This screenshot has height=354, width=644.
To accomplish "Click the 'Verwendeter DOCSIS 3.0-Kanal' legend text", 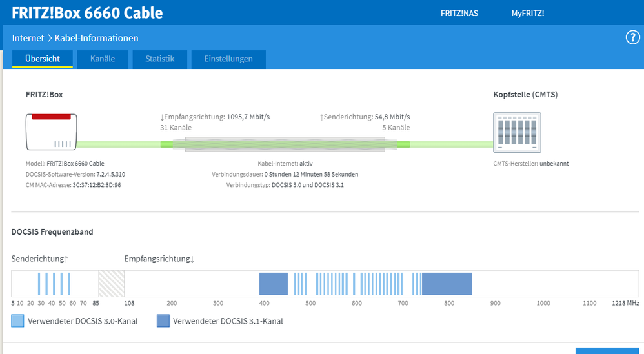I will (83, 321).
